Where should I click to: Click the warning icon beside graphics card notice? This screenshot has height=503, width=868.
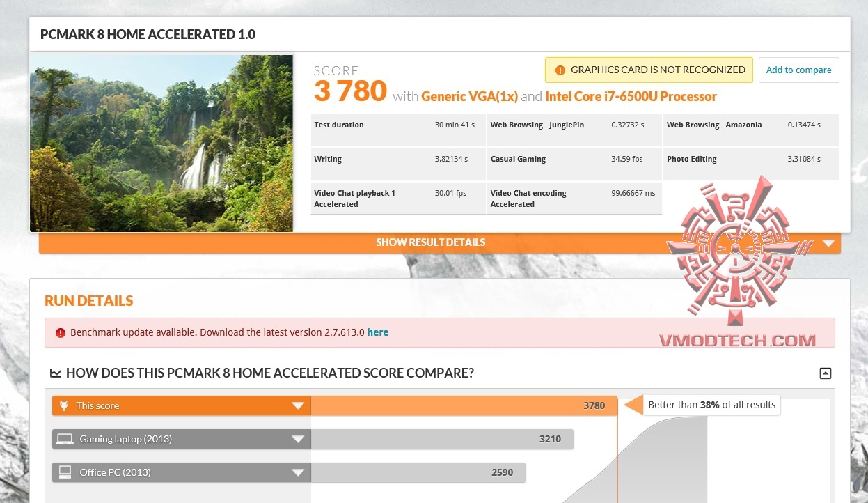tap(560, 70)
